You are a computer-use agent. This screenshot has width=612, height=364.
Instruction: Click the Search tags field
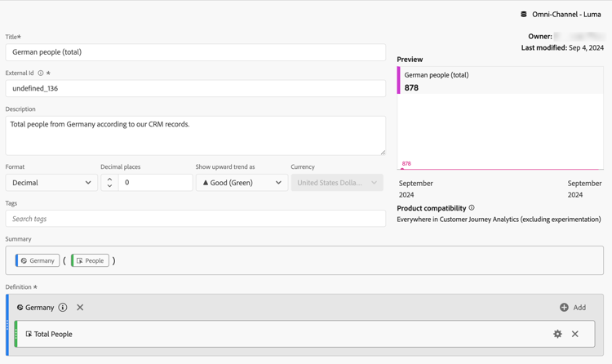[x=195, y=219]
